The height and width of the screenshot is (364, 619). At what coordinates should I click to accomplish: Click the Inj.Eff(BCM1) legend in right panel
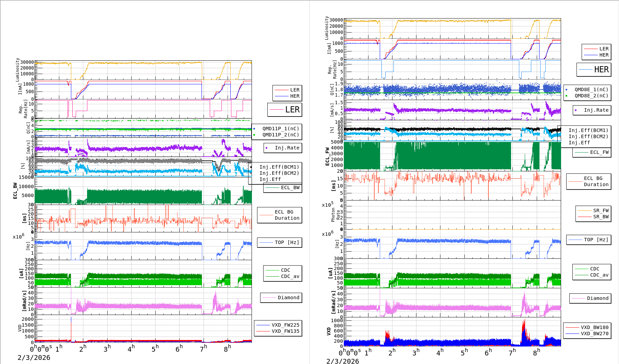(588, 130)
